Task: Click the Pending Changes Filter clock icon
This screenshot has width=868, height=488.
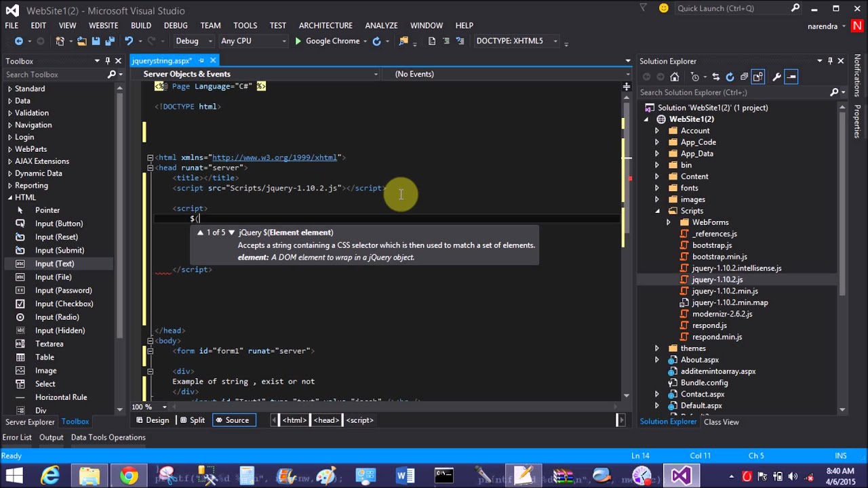Action: [695, 77]
